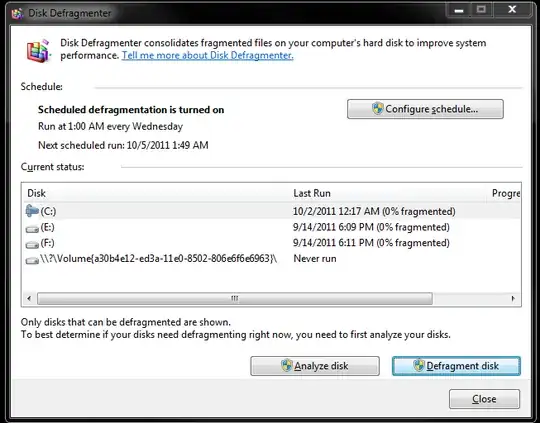Viewport: 540px width, 423px height.
Task: Open Tell me more about Disk Defragmenter link
Action: (207, 55)
